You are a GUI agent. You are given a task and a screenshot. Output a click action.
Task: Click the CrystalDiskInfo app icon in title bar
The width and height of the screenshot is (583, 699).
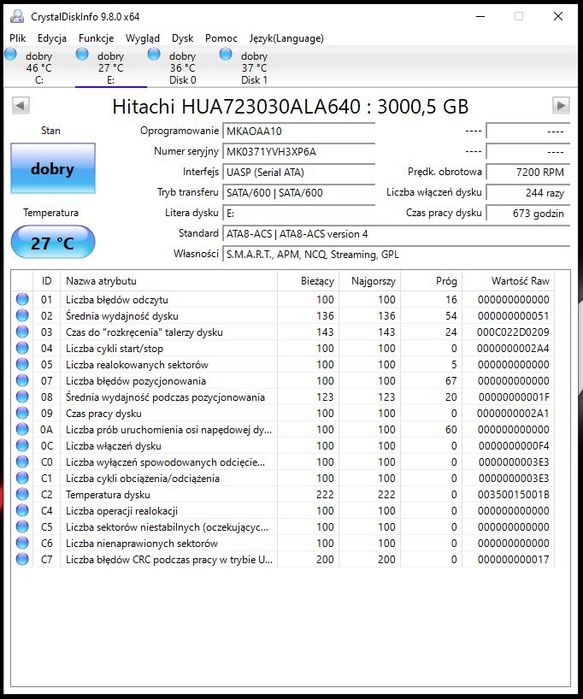coord(16,16)
